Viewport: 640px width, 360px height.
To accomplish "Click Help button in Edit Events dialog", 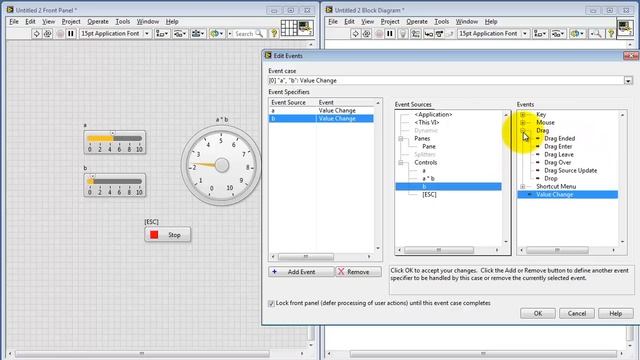I will click(x=616, y=313).
